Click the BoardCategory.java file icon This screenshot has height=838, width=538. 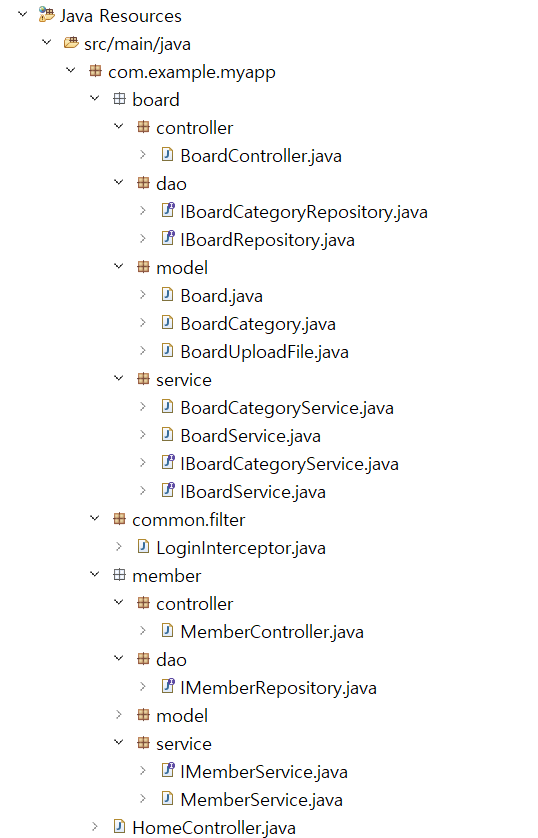point(167,322)
